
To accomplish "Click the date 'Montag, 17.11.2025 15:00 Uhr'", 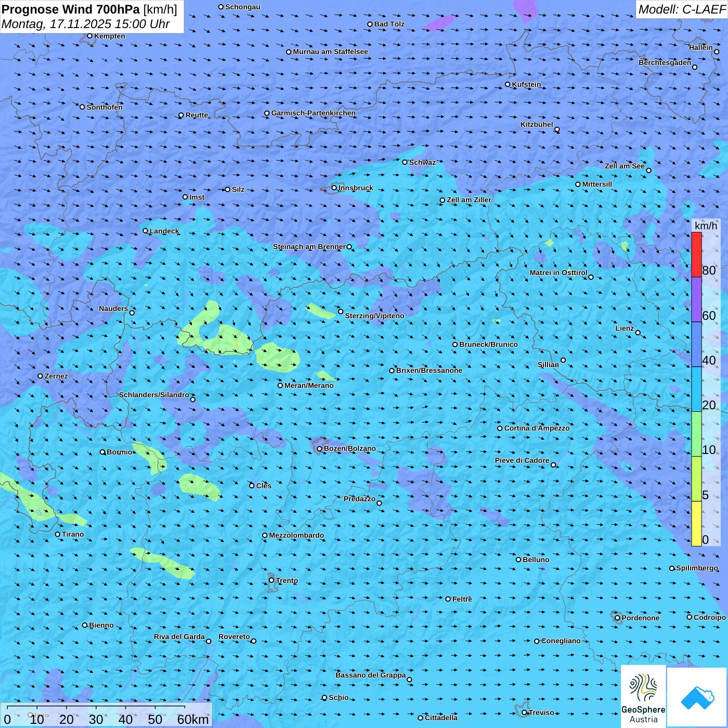I will (86, 24).
